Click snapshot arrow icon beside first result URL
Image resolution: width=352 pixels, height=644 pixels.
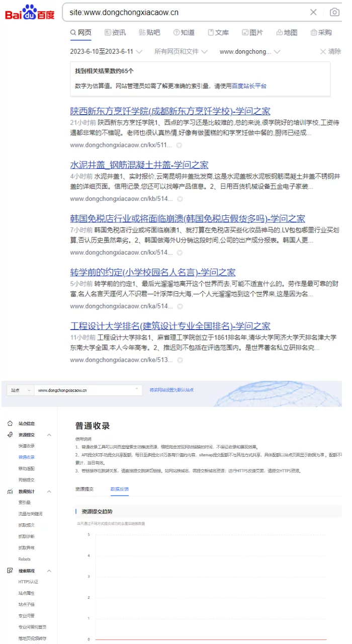pyautogui.click(x=180, y=145)
